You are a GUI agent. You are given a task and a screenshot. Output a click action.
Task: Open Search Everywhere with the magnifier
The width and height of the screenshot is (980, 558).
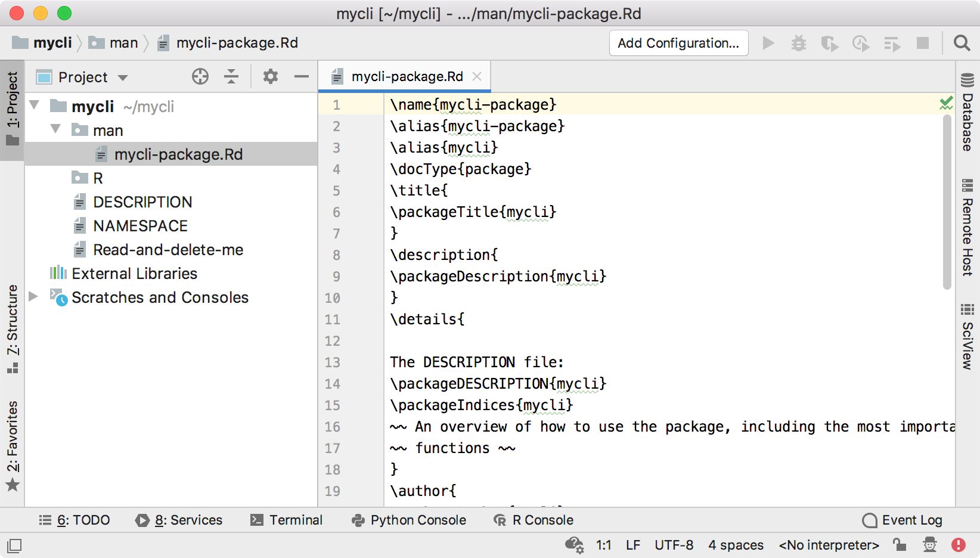[x=962, y=43]
